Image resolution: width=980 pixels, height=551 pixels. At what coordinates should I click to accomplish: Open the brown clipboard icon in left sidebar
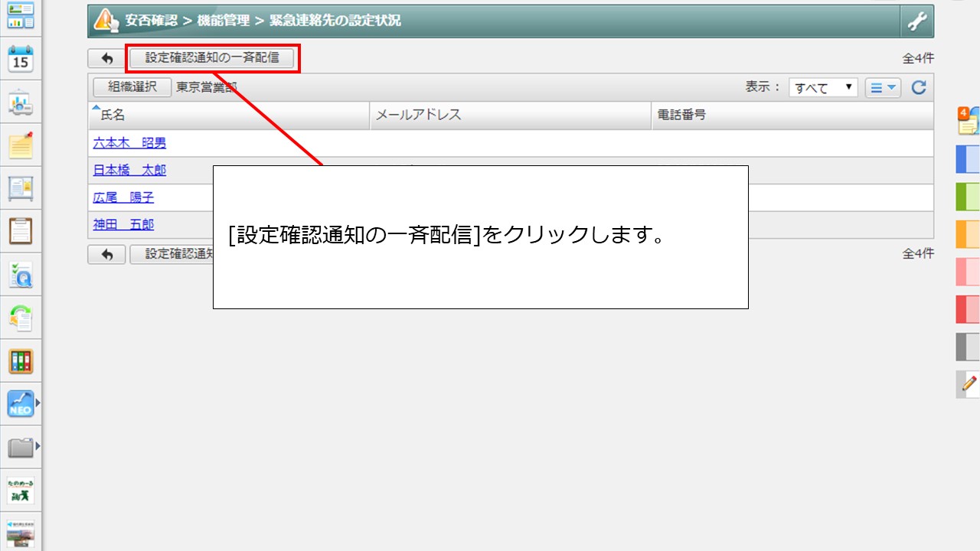21,230
